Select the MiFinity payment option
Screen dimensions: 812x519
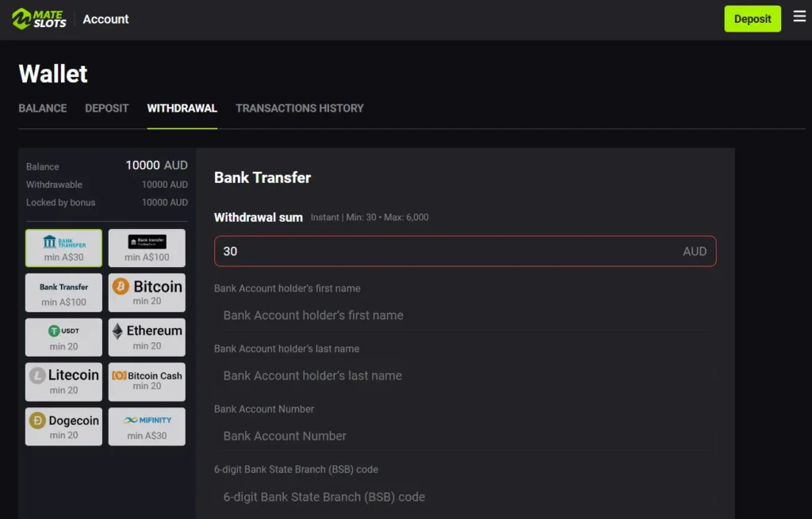click(147, 426)
